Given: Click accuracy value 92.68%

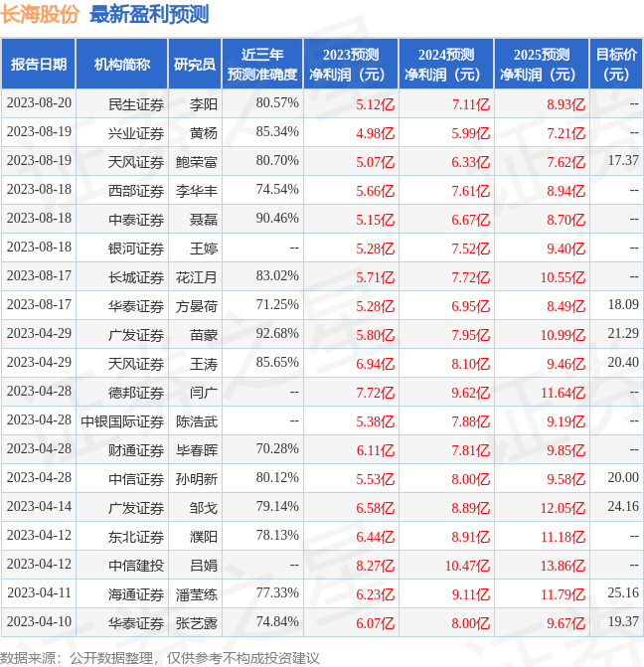Looking at the screenshot, I should [x=277, y=334].
